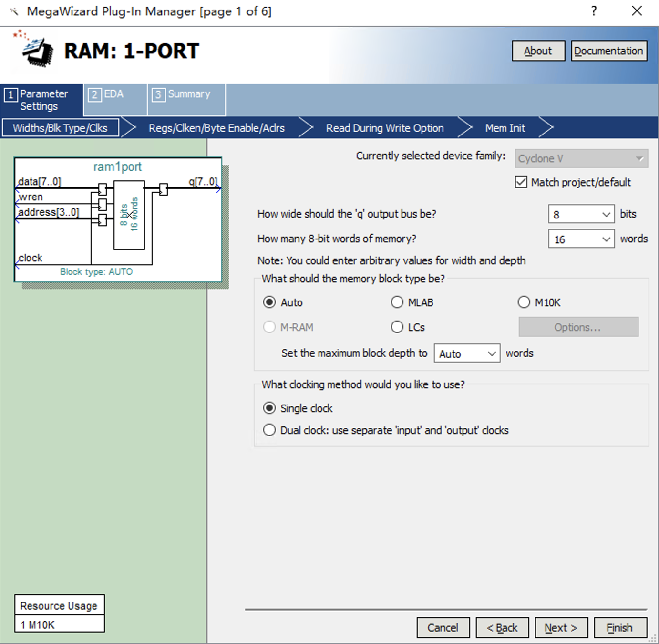659x644 pixels.
Task: Click Next to continue
Action: coord(561,628)
